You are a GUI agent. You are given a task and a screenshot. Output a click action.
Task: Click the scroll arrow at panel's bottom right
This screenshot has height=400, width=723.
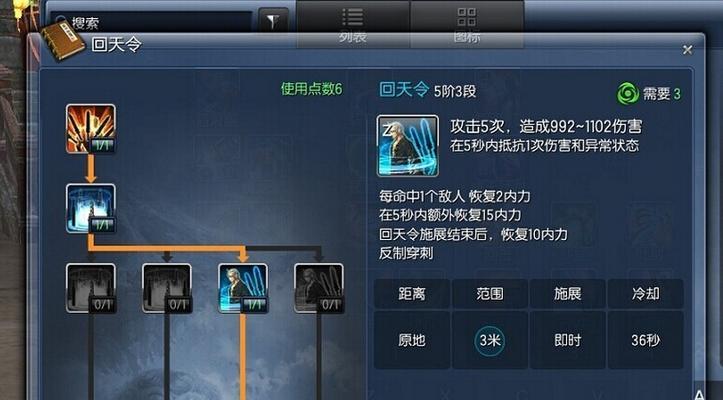[699, 394]
